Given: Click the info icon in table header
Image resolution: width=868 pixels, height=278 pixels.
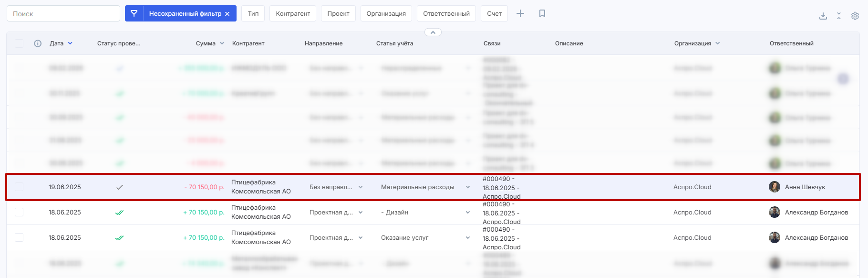Looking at the screenshot, I should coord(38,43).
